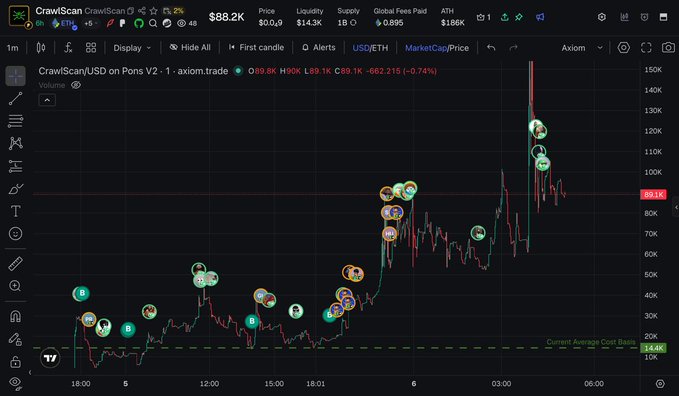The width and height of the screenshot is (679, 396).
Task: Lock all drawing tools
Action: 15,361
